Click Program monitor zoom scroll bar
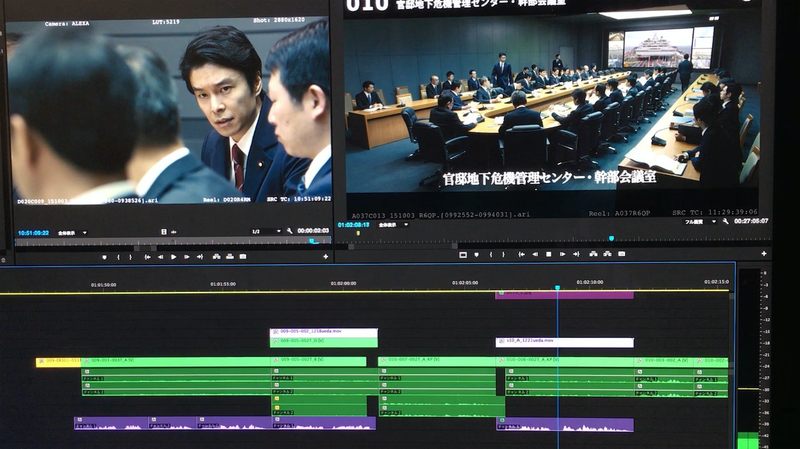The width and height of the screenshot is (800, 449). 403,246
